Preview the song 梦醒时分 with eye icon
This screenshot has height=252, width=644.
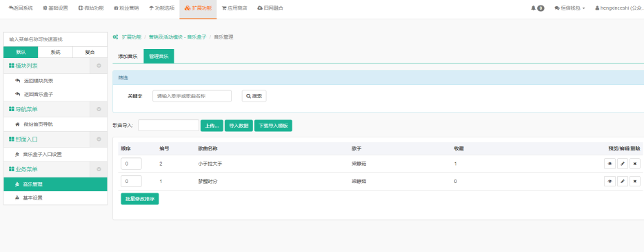click(x=610, y=181)
